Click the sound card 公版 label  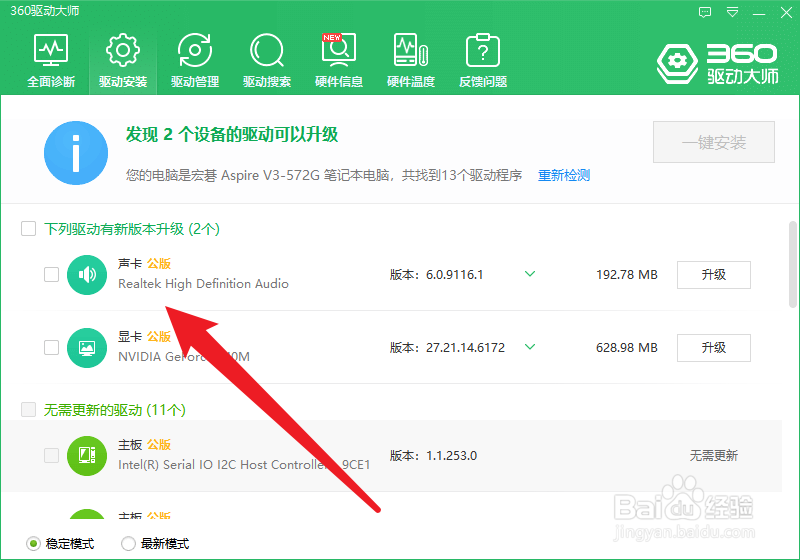(159, 264)
